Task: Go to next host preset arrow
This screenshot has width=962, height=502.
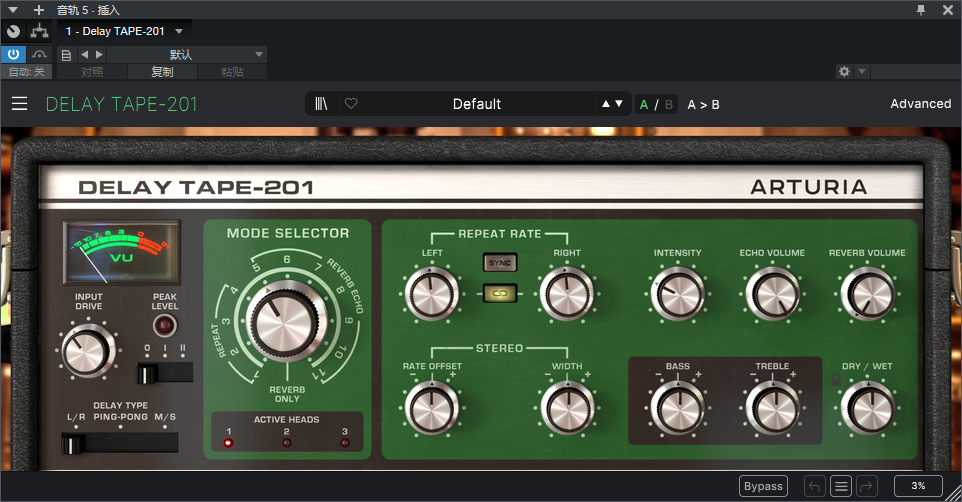Action: click(x=99, y=55)
